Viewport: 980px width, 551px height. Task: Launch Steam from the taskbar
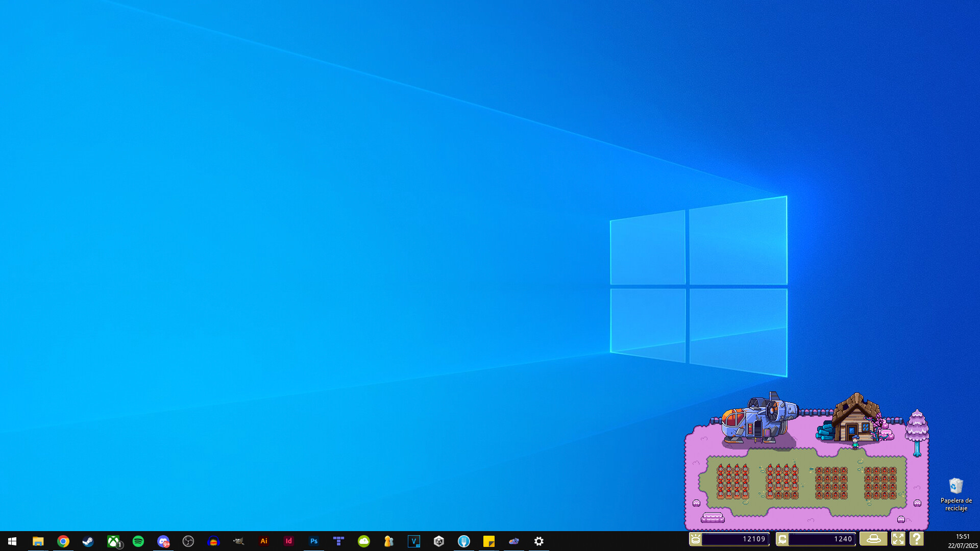pos(88,541)
